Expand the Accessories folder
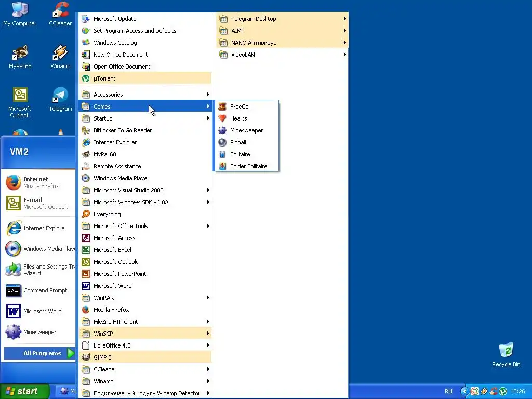This screenshot has width=532, height=399. (145, 95)
